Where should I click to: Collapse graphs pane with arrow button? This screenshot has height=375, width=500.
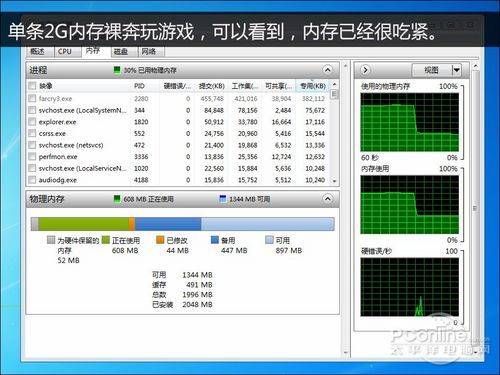coord(365,70)
